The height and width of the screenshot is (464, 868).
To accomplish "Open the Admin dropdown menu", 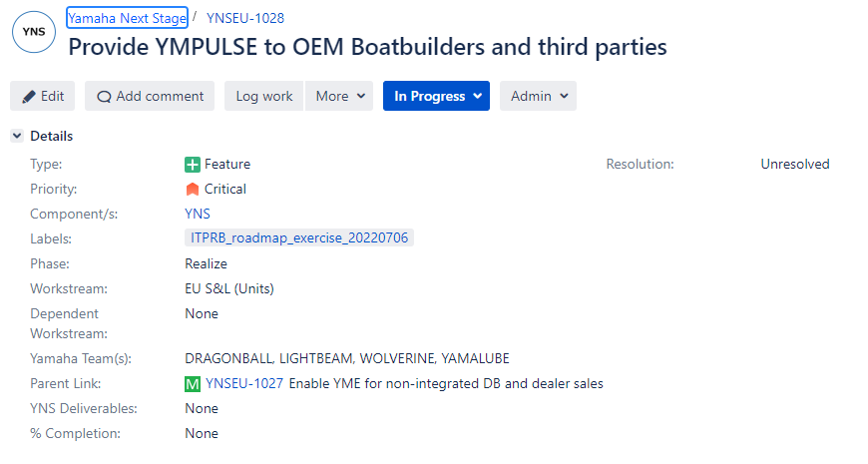I will point(538,96).
